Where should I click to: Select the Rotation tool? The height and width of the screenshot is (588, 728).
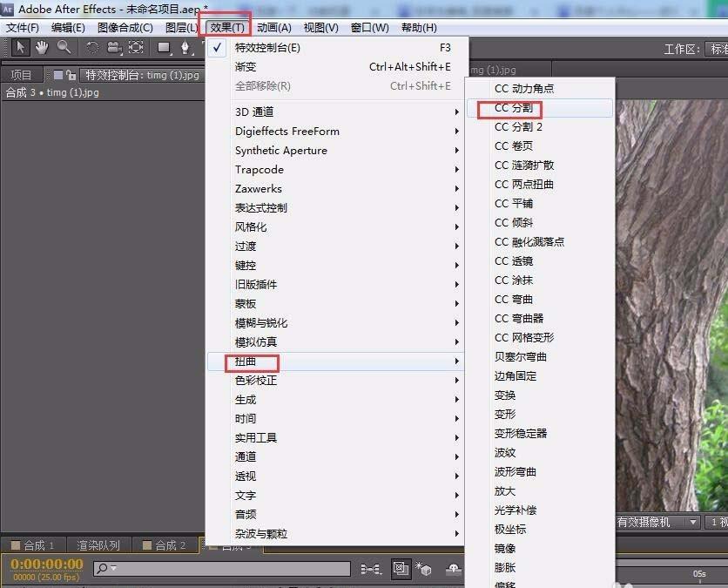coord(91,48)
